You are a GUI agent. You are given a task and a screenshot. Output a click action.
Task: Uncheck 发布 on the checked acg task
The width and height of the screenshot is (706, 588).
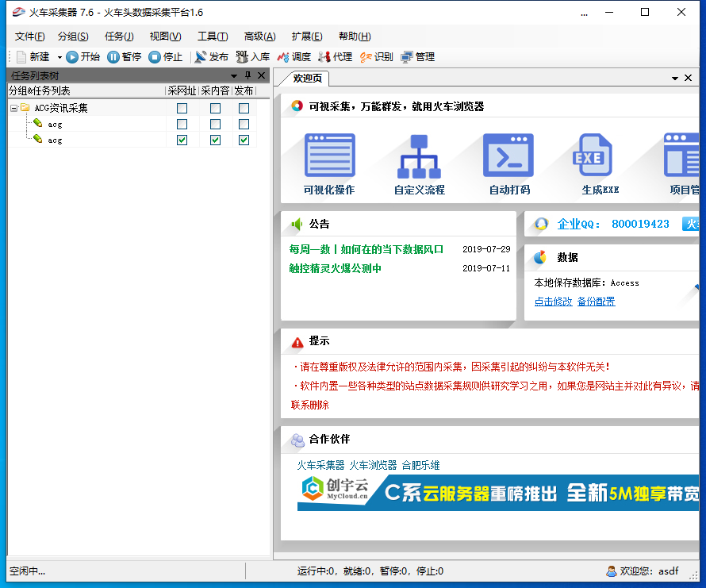[244, 140]
